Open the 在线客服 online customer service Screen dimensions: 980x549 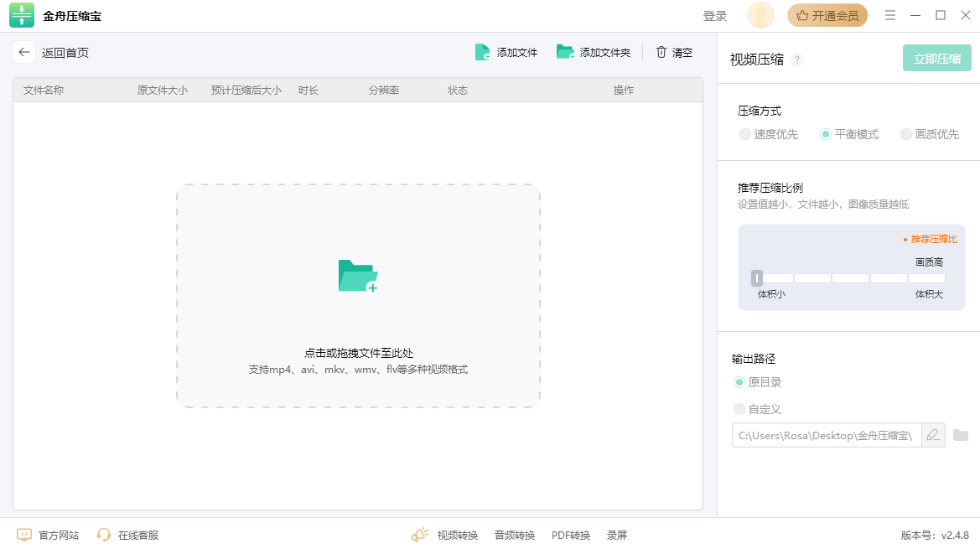[126, 534]
